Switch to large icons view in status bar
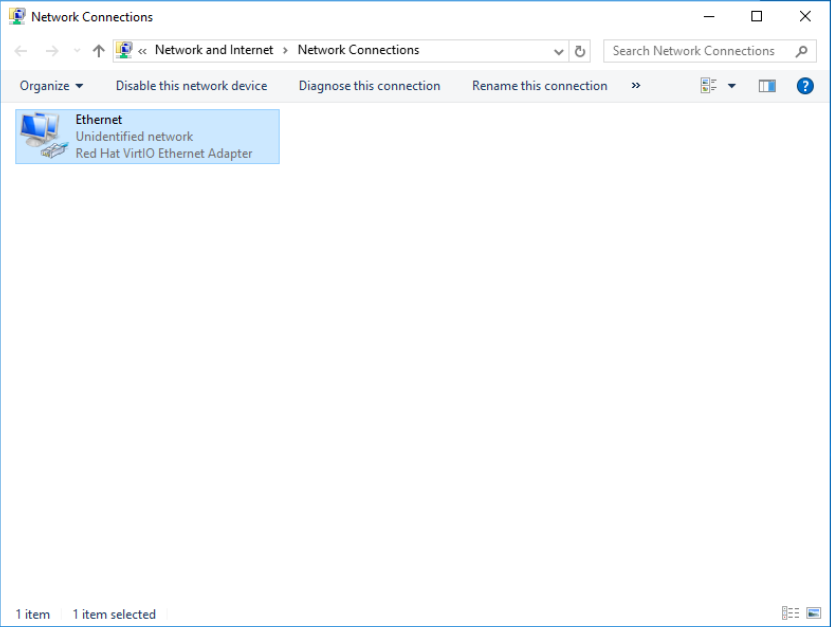The height and width of the screenshot is (627, 831). (812, 614)
